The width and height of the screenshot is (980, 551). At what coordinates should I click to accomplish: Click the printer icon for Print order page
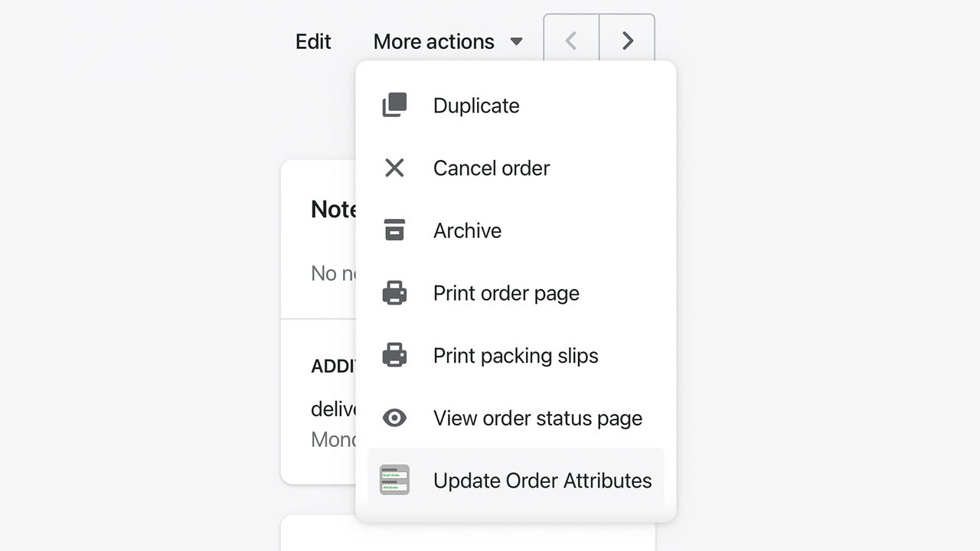(x=394, y=292)
